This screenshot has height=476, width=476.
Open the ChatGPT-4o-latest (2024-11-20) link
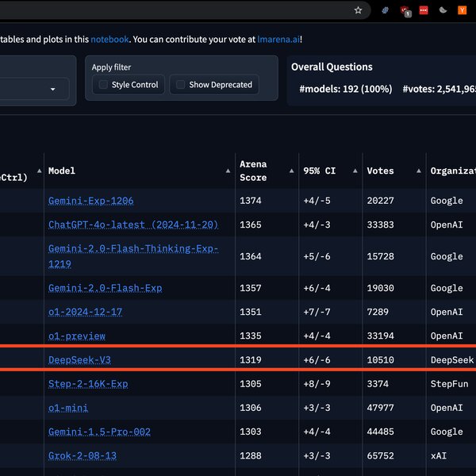pyautogui.click(x=133, y=225)
